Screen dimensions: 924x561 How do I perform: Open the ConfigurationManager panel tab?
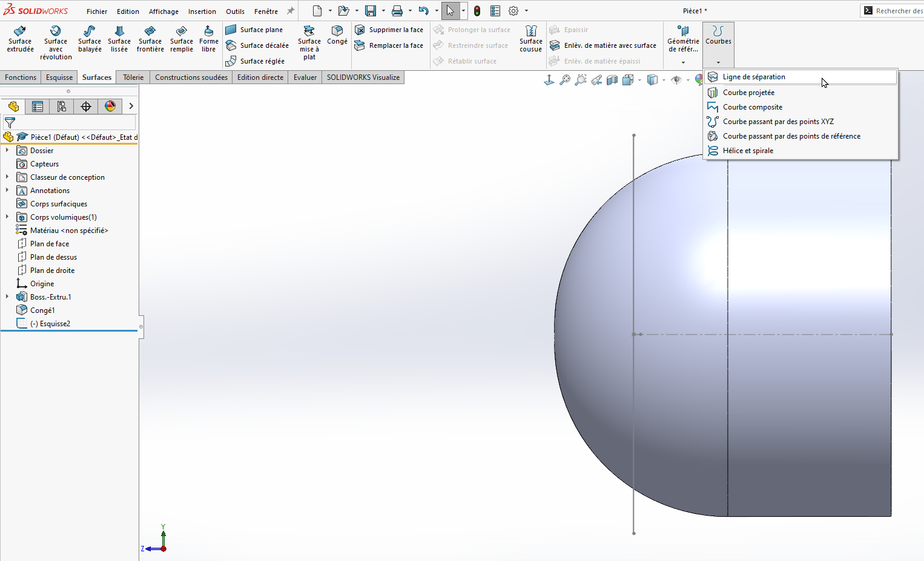[62, 107]
